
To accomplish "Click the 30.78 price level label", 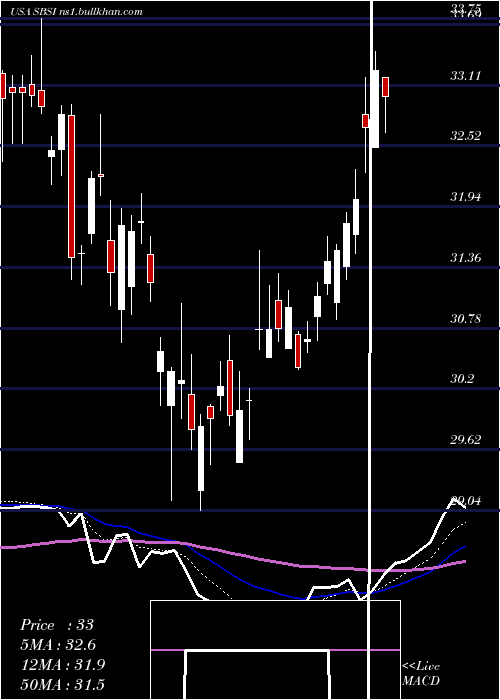I will click(465, 319).
